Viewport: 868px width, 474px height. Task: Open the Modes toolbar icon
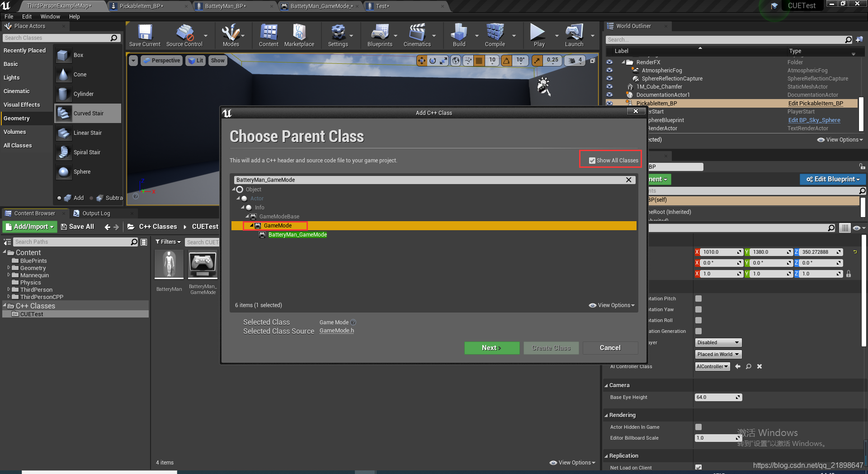[x=231, y=35]
